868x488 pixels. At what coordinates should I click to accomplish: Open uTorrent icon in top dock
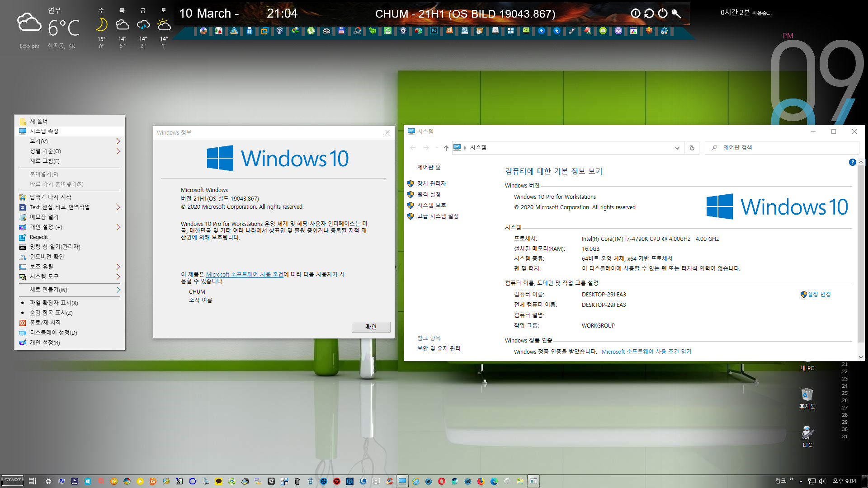click(x=311, y=31)
